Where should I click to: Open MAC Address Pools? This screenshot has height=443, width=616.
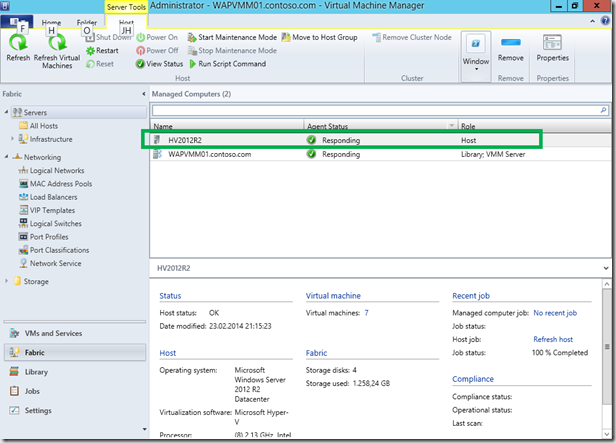[x=55, y=184]
